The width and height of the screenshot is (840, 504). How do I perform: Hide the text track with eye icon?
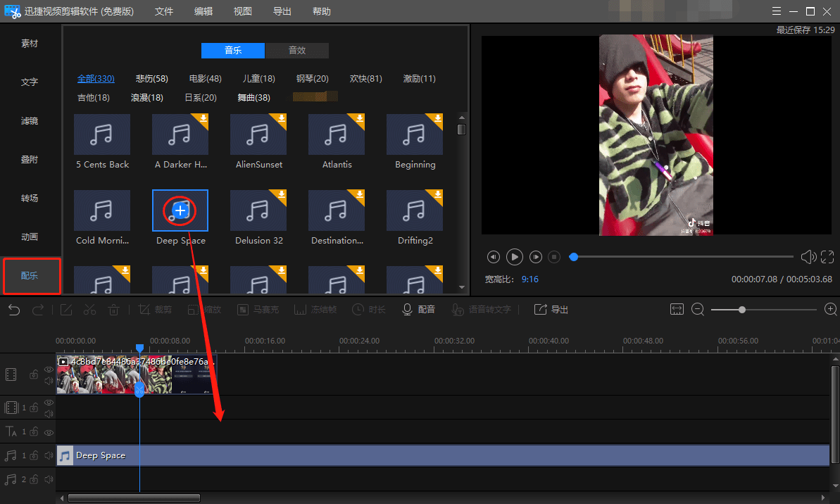[x=49, y=432]
